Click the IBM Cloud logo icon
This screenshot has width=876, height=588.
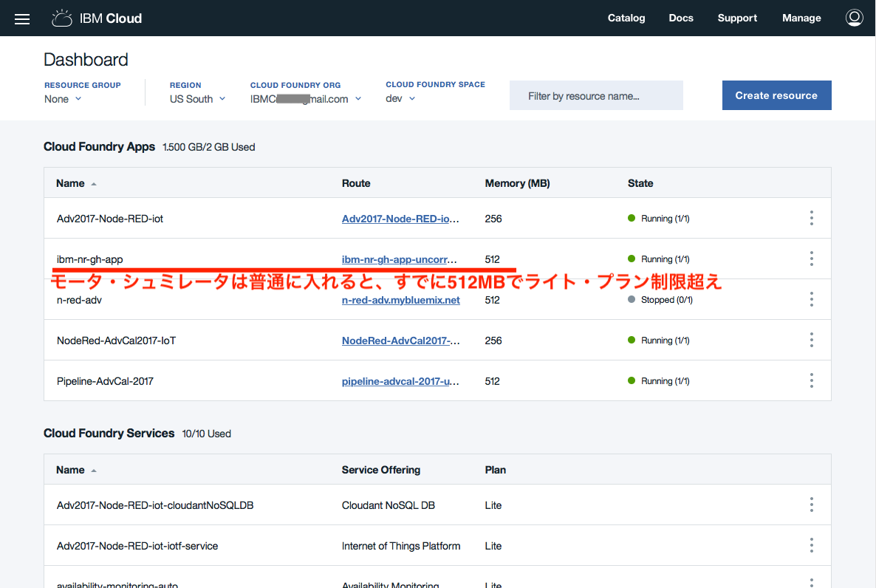[x=62, y=18]
